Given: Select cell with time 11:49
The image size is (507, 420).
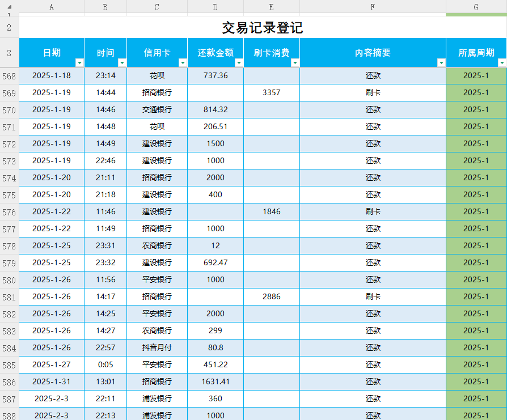Looking at the screenshot, I should click(x=105, y=229).
